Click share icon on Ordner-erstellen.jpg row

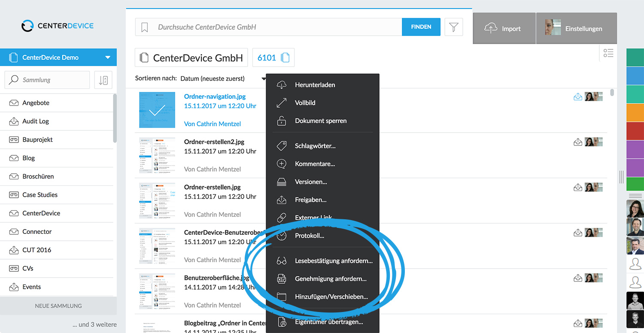[x=578, y=188]
